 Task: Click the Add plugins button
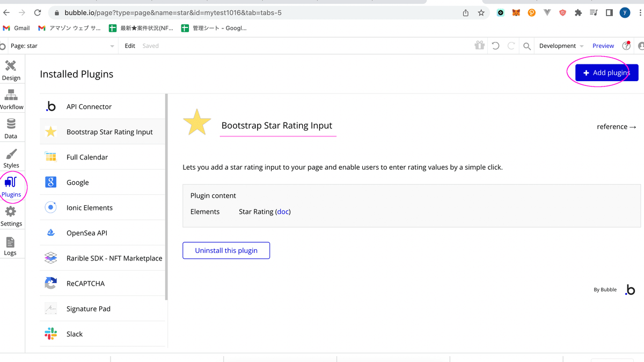(606, 73)
